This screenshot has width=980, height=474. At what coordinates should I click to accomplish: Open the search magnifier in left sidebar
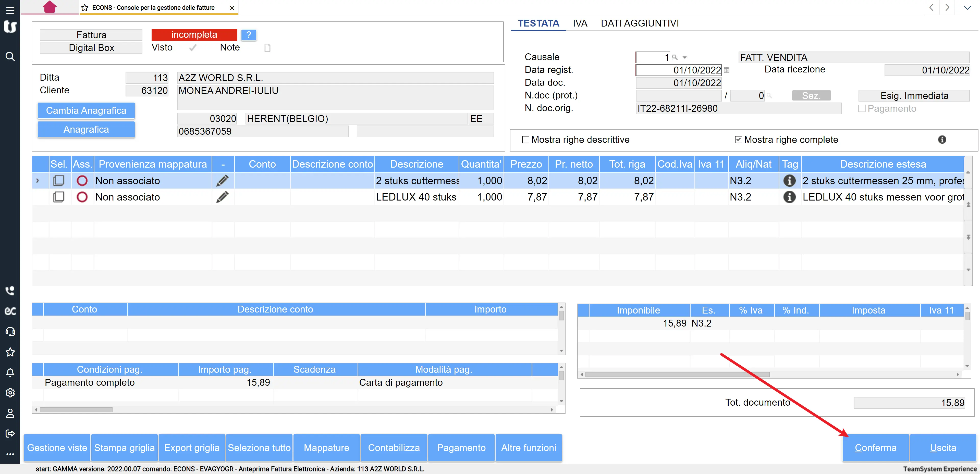10,57
